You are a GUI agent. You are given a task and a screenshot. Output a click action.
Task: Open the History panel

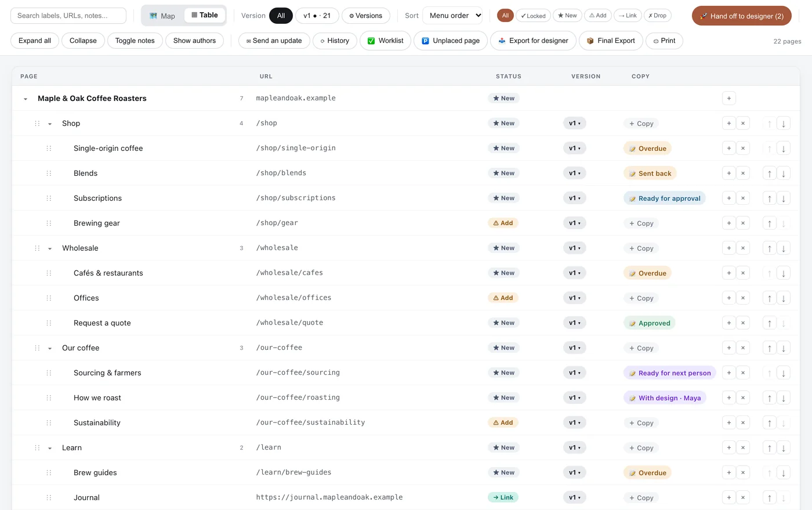(335, 41)
